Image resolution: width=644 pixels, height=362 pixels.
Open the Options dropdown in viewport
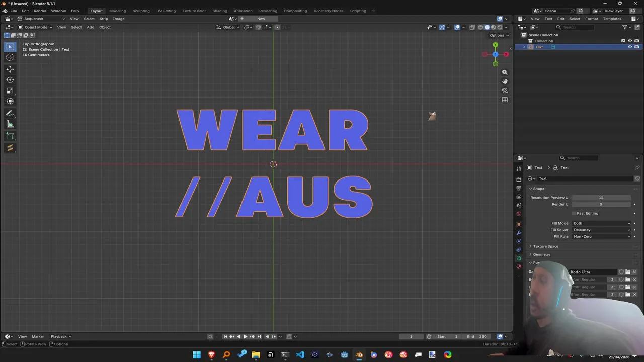point(499,35)
